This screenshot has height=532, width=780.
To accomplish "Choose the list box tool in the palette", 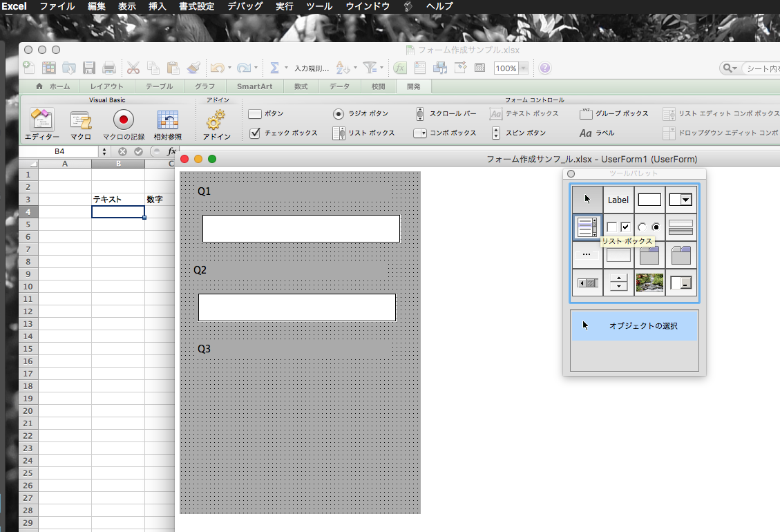I will coord(587,227).
